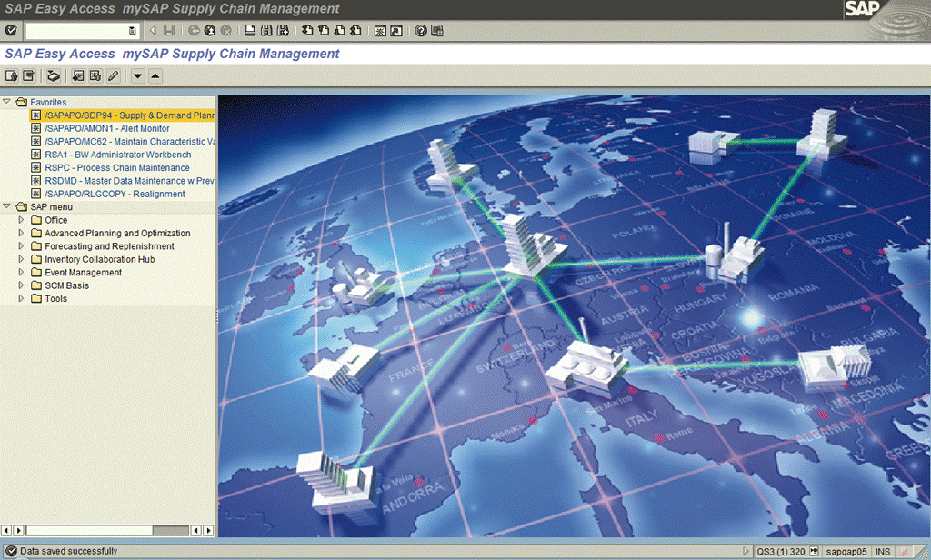The height and width of the screenshot is (560, 931).
Task: Click the Office folder label
Action: click(x=55, y=220)
